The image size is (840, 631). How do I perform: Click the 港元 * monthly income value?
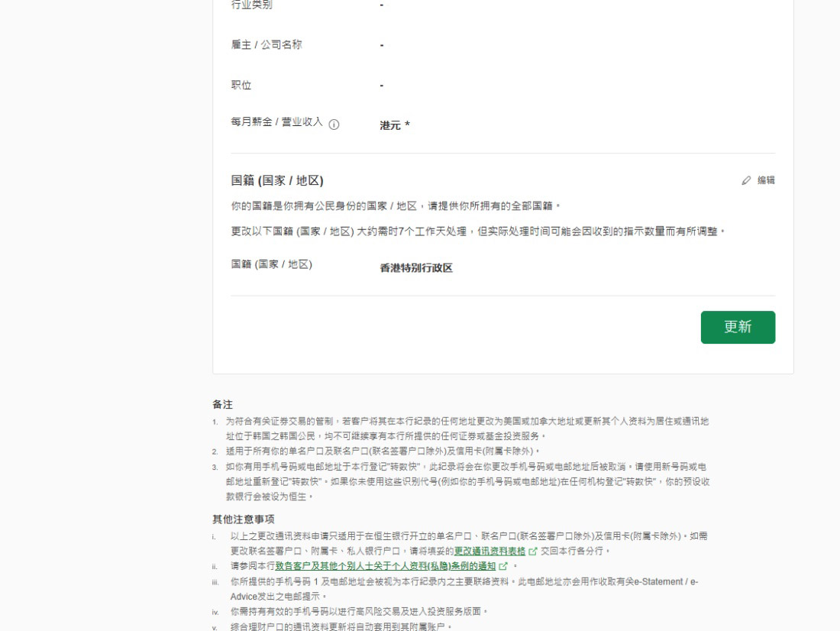tap(395, 125)
